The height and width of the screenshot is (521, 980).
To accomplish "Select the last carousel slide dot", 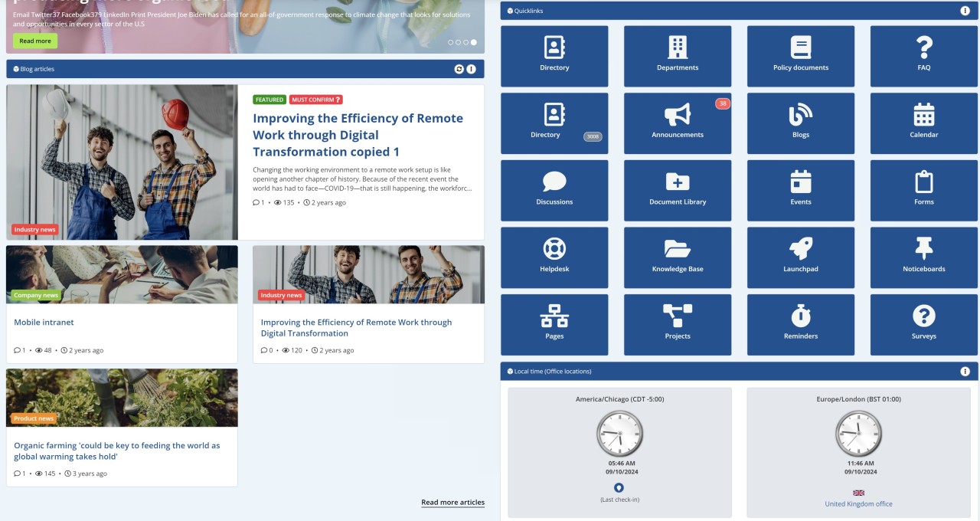I will pyautogui.click(x=473, y=43).
